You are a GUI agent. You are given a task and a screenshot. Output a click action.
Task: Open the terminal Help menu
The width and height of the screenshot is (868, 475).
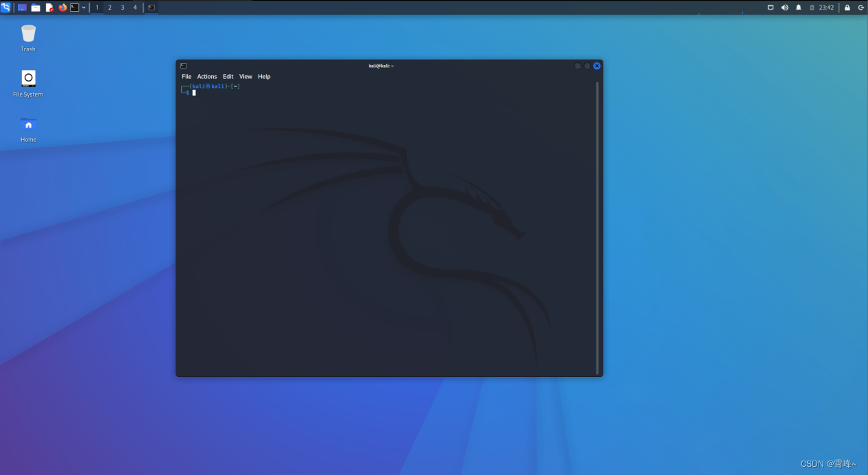[264, 77]
